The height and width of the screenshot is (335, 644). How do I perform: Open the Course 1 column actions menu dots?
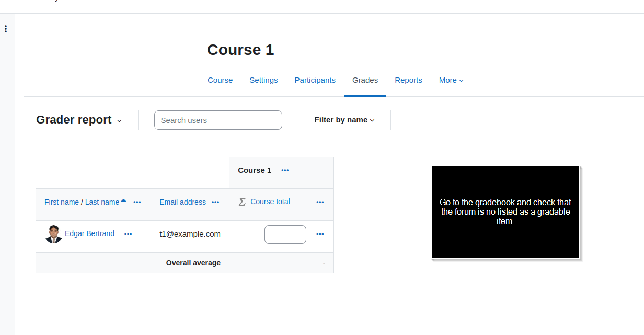[285, 170]
